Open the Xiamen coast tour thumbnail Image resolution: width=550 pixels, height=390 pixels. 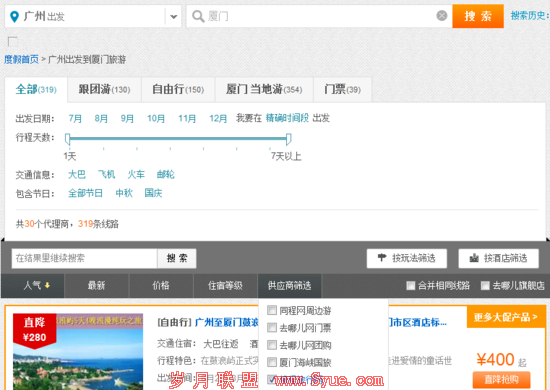[x=78, y=352]
